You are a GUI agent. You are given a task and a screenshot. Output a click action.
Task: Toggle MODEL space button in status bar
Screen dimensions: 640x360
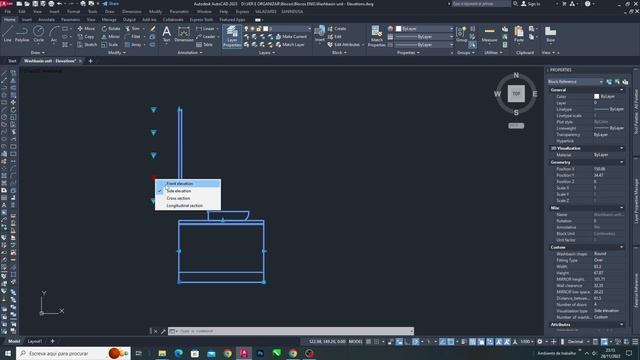tap(355, 341)
